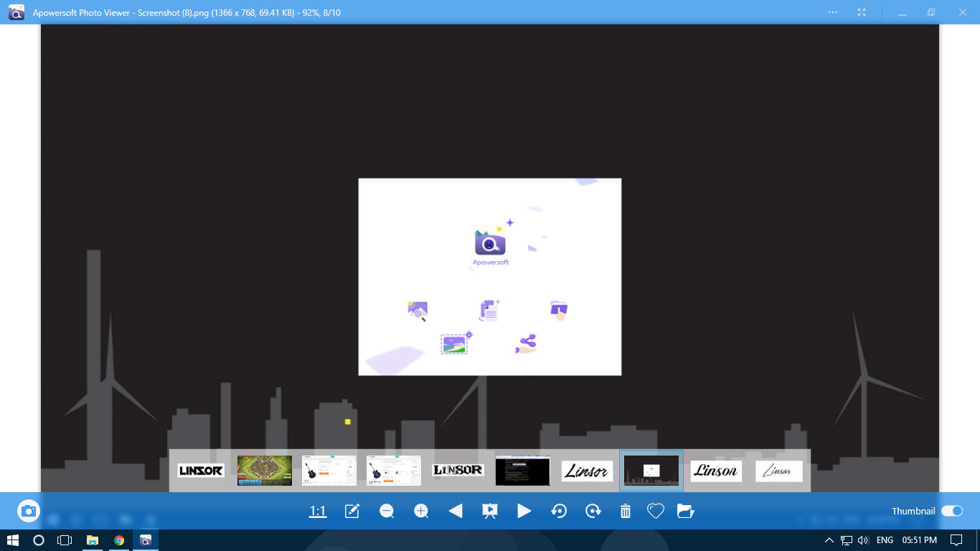Image resolution: width=980 pixels, height=551 pixels.
Task: Show hidden system tray icons
Action: 829,540
